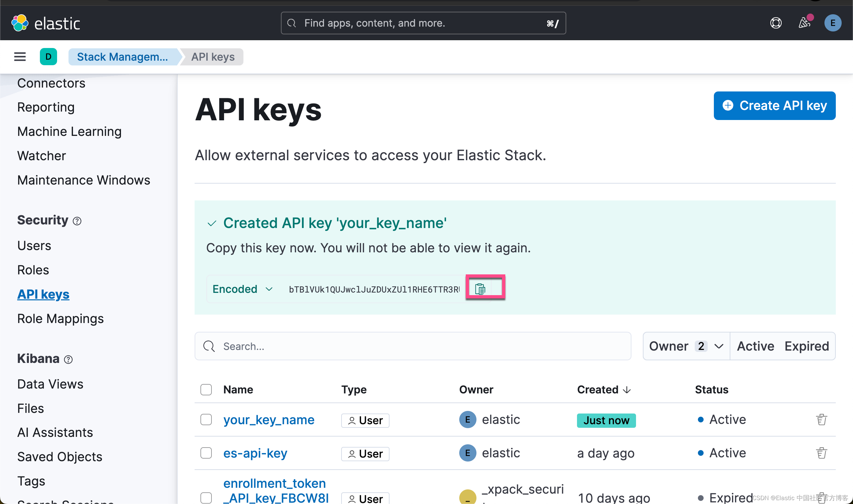
Task: Click the D space switcher icon
Action: (x=48, y=56)
